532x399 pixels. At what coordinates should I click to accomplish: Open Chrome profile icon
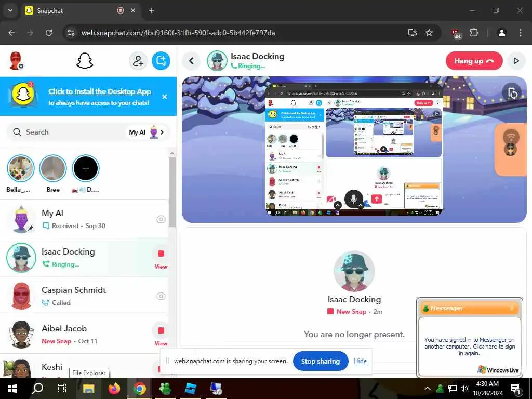pos(502,33)
